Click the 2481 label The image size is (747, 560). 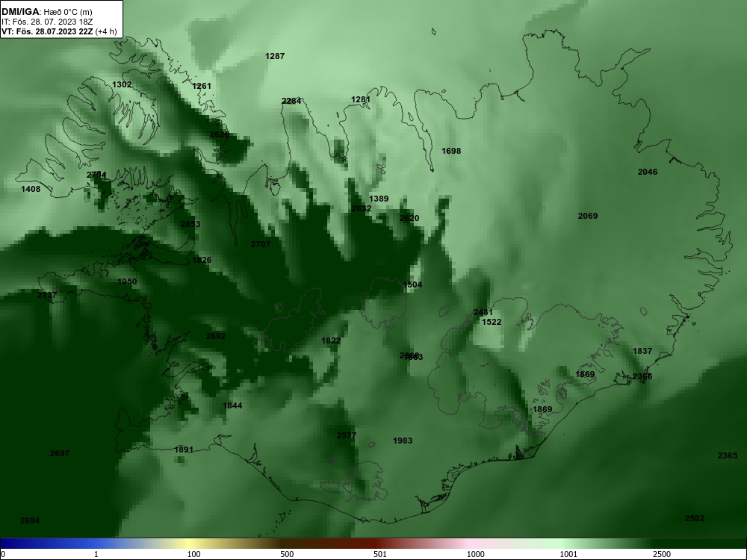483,313
